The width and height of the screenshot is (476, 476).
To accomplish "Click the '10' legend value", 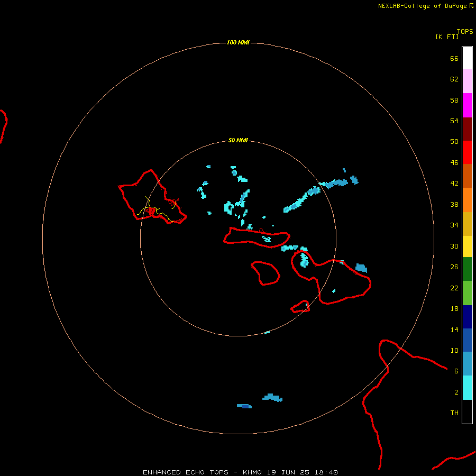I will 454,350.
